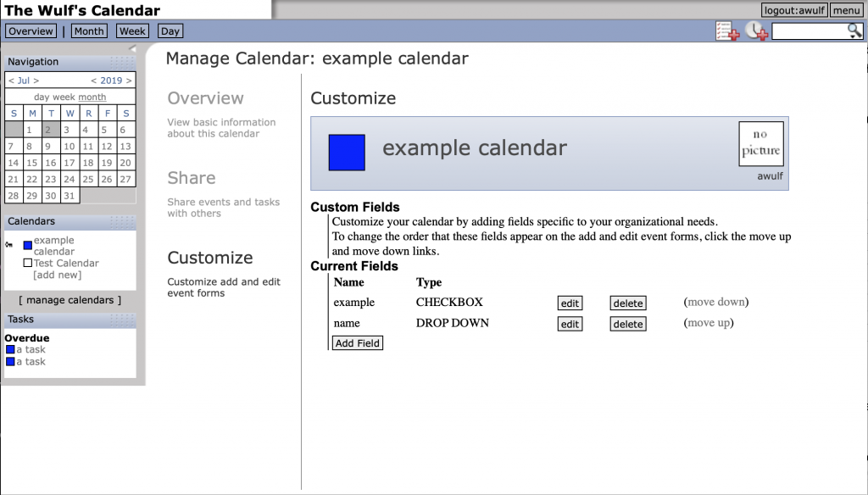Image resolution: width=868 pixels, height=495 pixels.
Task: Open the Share section of Manage Calendar
Action: coord(192,178)
